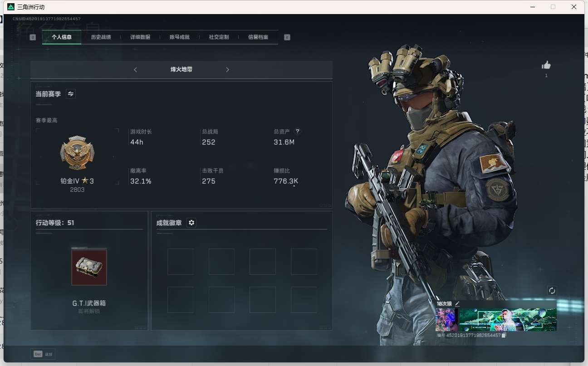Screen dimensions: 588x366
Task: Click the 铂金IV rank badge emblem
Action: tap(77, 153)
